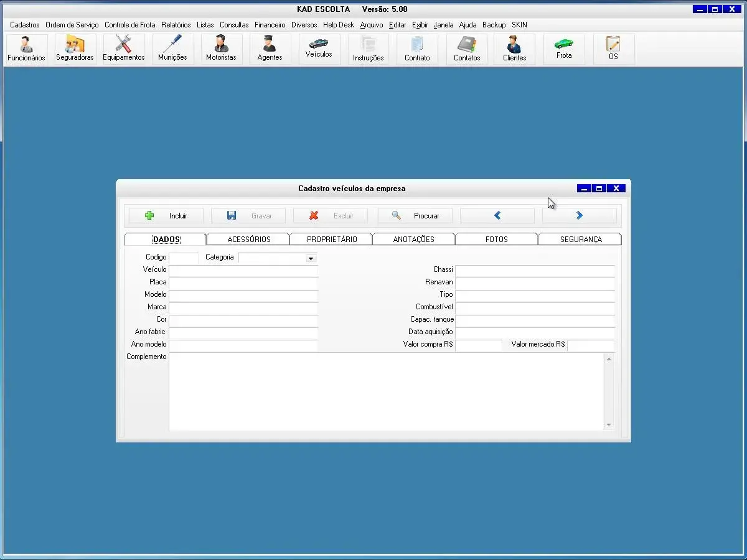Viewport: 747px width, 560px height.
Task: Open Equipamentos tools icon
Action: pos(124,49)
